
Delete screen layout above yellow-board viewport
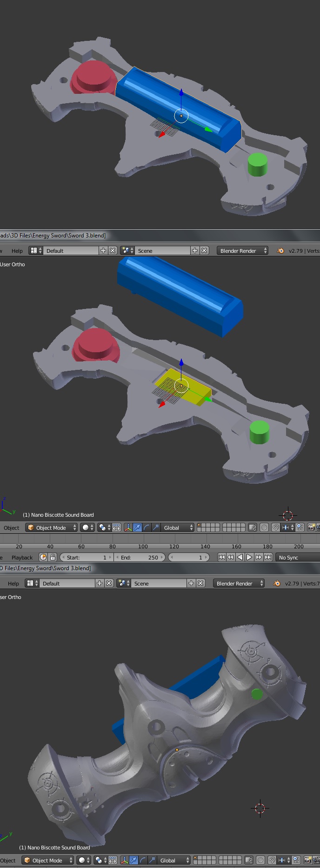[113, 250]
